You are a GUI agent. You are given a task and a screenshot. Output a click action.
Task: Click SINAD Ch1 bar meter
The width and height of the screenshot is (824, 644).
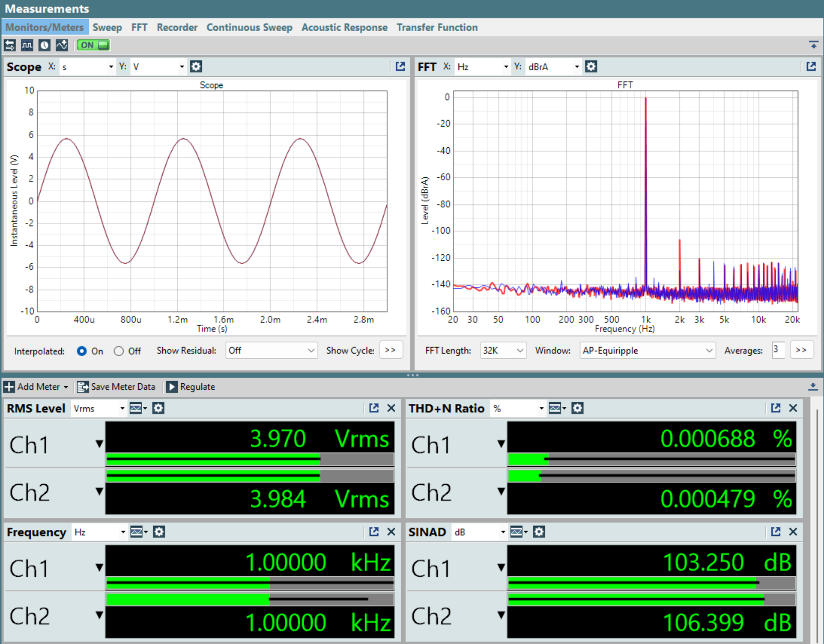[652, 583]
